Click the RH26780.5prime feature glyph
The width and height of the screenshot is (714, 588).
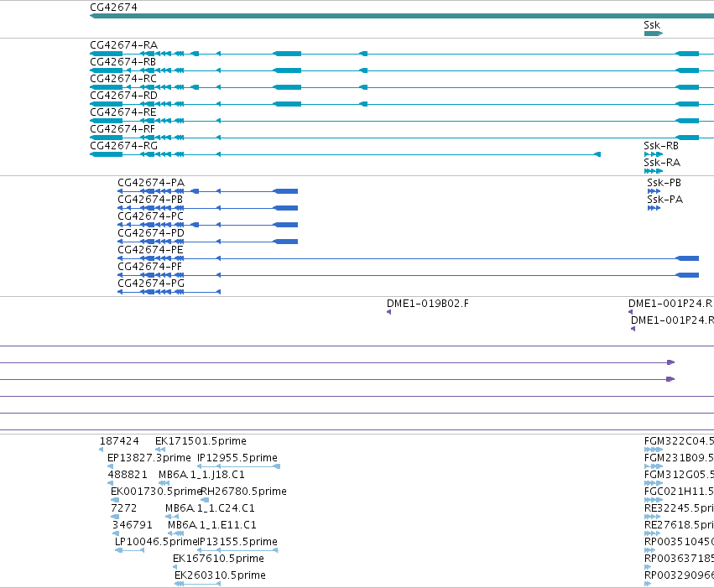point(205,500)
